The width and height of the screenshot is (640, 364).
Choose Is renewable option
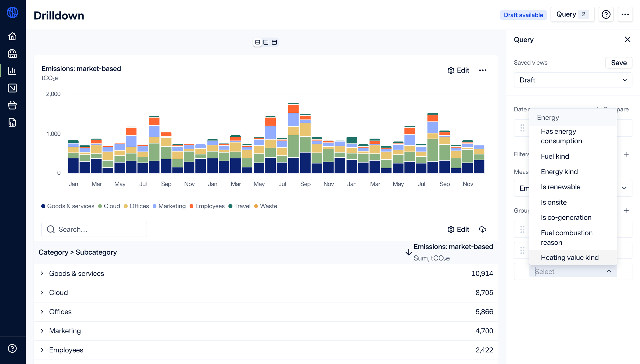560,187
